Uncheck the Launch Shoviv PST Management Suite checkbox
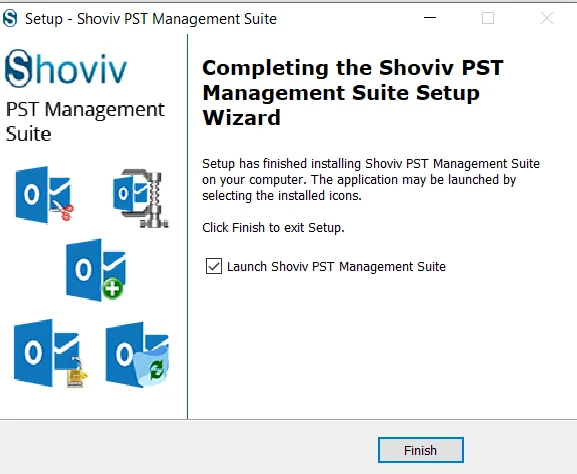 214,266
